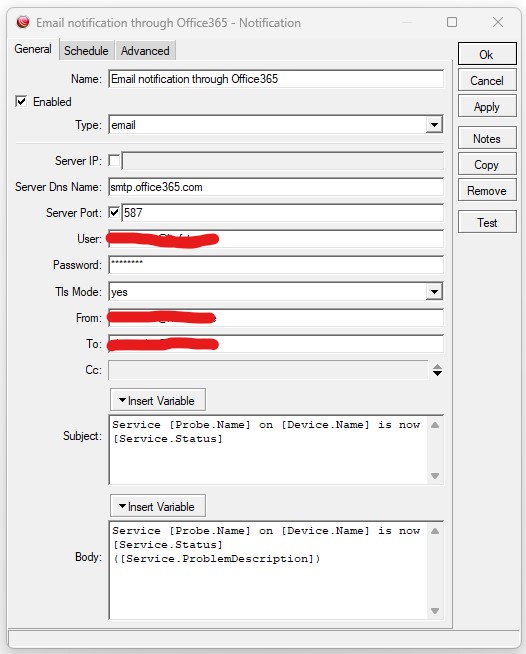Screen dimensions: 526x654
Task: Click the Cancel button
Action: point(487,80)
